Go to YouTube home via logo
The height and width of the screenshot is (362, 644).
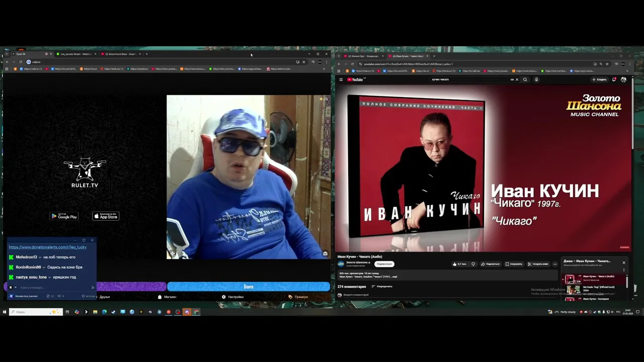(x=355, y=79)
